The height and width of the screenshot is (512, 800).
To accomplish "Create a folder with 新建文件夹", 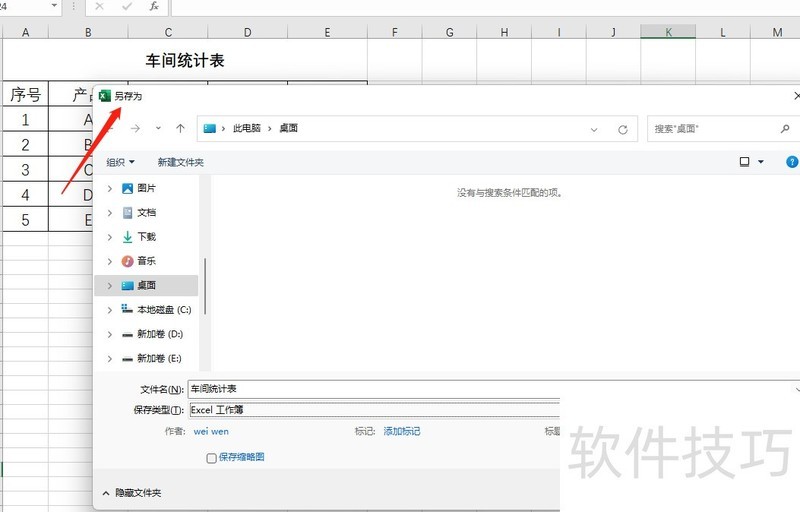I will 181,162.
